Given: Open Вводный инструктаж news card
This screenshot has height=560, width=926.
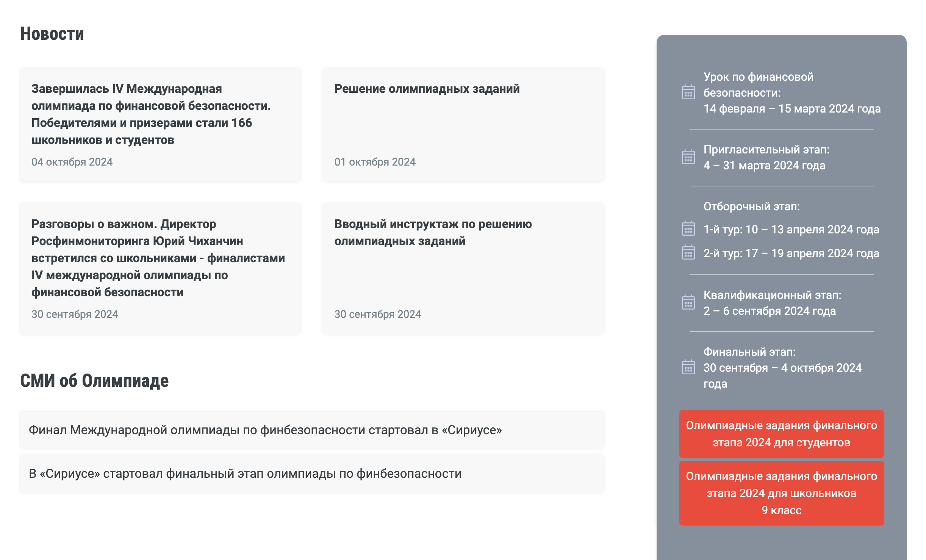Looking at the screenshot, I should click(463, 269).
